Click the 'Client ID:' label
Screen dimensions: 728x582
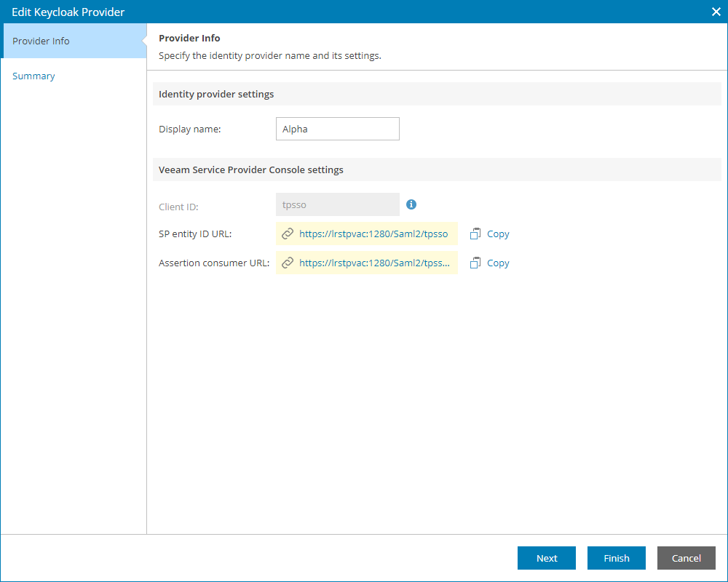(178, 207)
